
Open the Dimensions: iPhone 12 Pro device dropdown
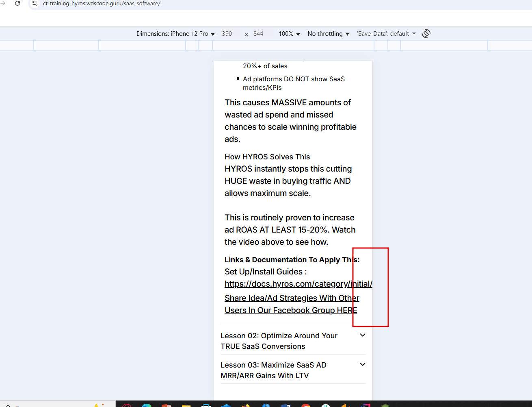click(175, 34)
